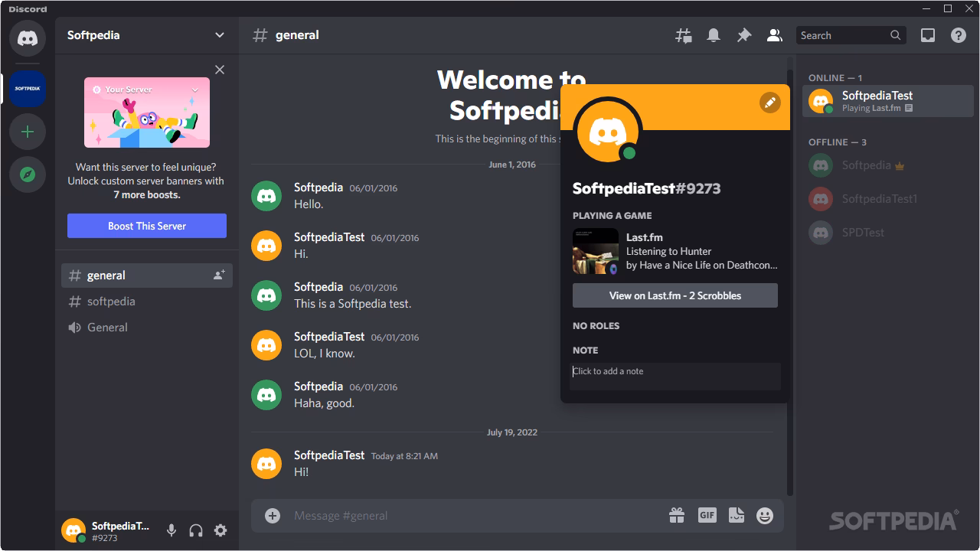Open the sticker picker
Viewport: 980px width, 551px height.
click(x=736, y=515)
